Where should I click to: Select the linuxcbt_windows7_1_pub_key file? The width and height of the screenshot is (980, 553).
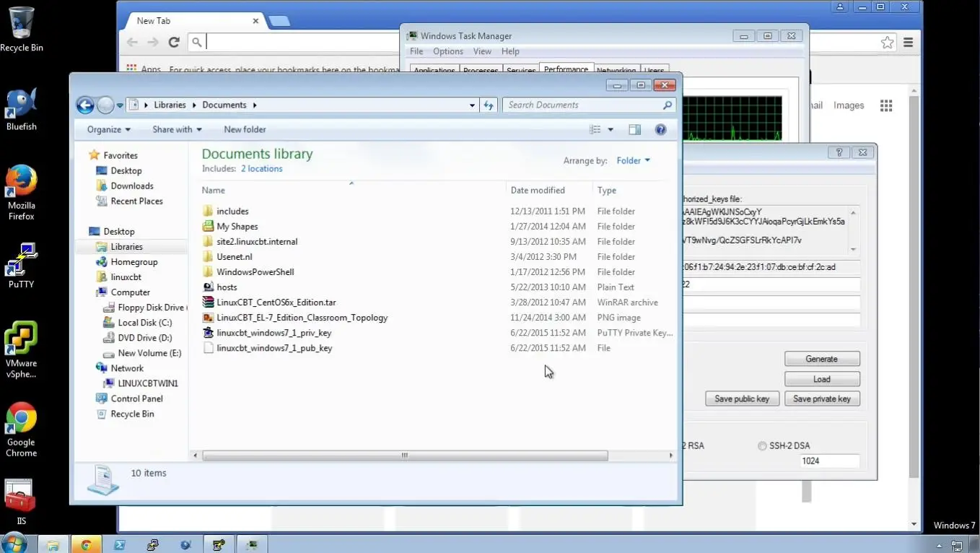274,348
